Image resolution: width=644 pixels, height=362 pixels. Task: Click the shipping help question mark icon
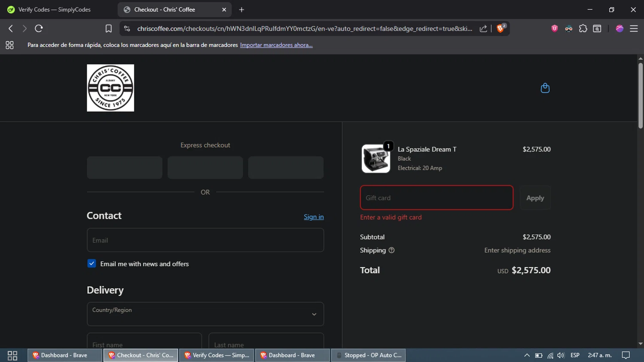[x=391, y=250]
